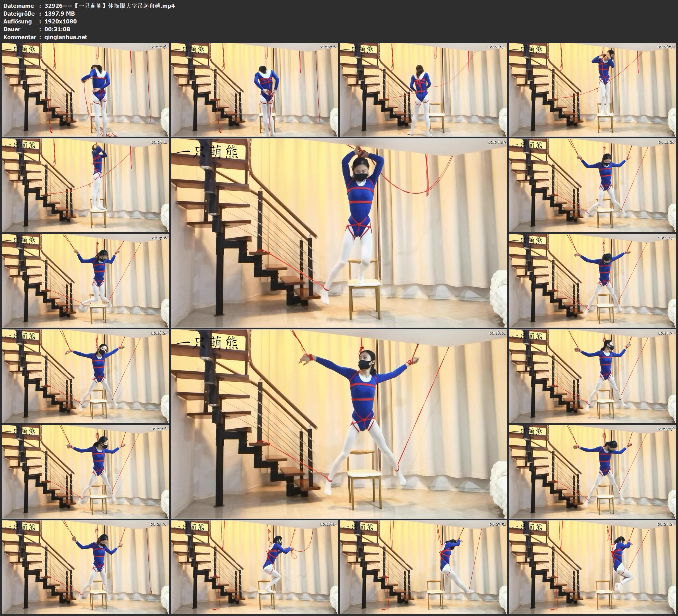Select the frame timestamped 00:19:39
Screen dimensions: 678x616
point(592,376)
